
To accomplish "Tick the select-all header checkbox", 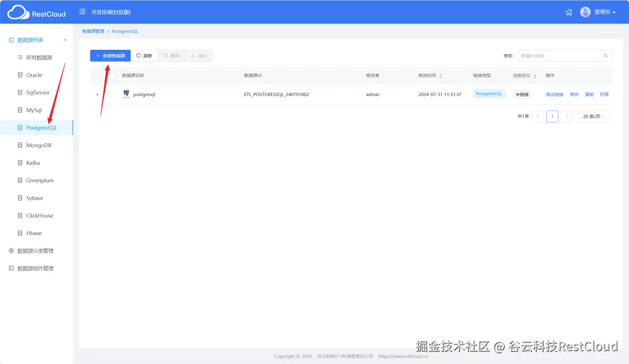I will point(112,76).
